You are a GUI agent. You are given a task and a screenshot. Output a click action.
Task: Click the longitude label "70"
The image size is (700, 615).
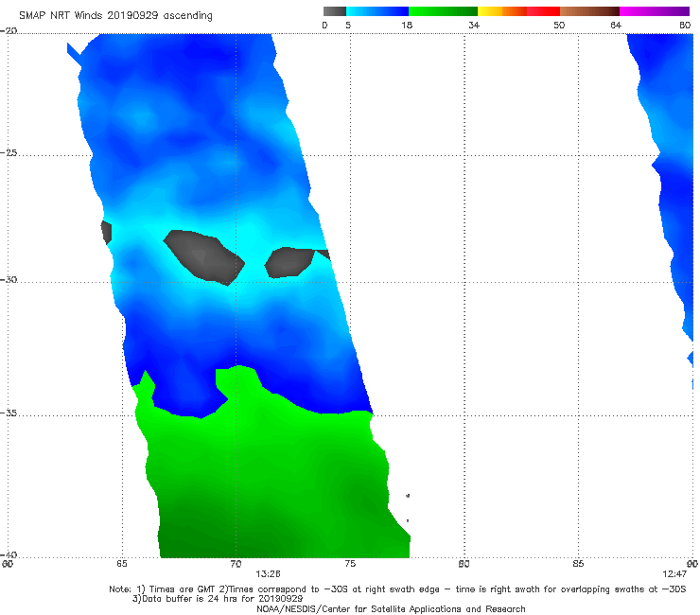point(236,564)
